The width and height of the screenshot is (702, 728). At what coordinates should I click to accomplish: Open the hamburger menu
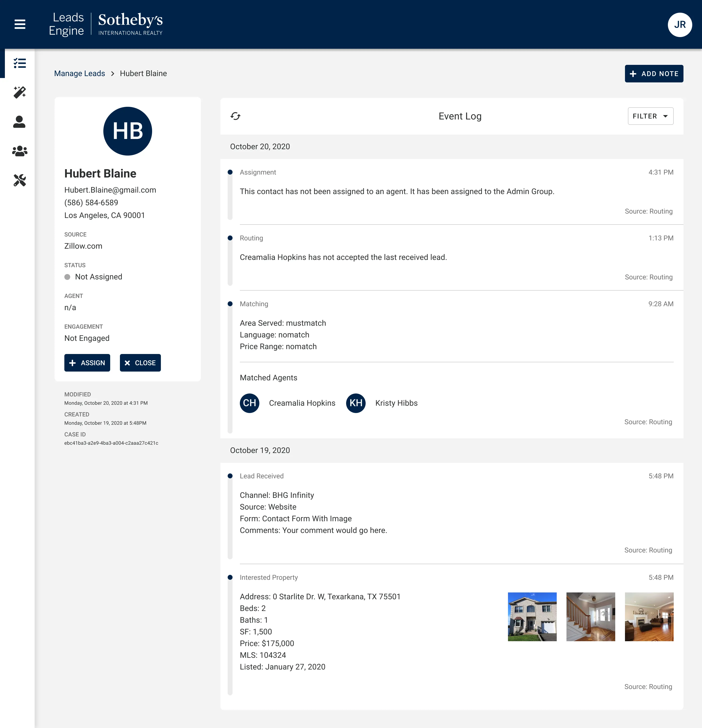pyautogui.click(x=20, y=25)
